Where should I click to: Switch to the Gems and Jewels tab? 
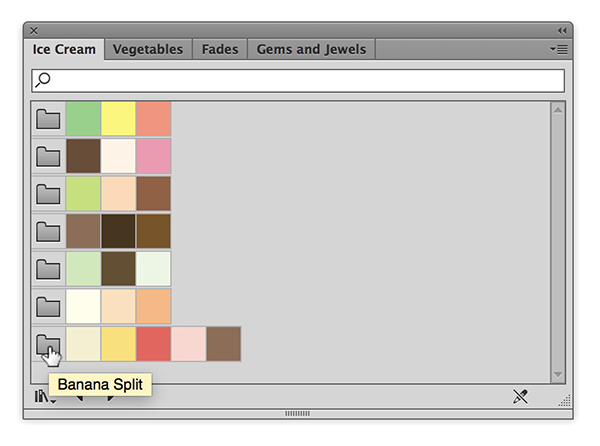pos(311,49)
